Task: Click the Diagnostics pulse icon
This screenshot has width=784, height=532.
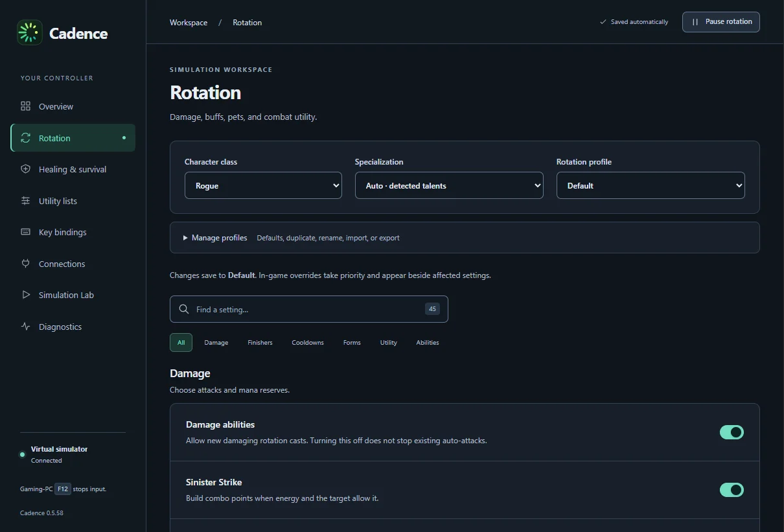Action: (x=26, y=327)
